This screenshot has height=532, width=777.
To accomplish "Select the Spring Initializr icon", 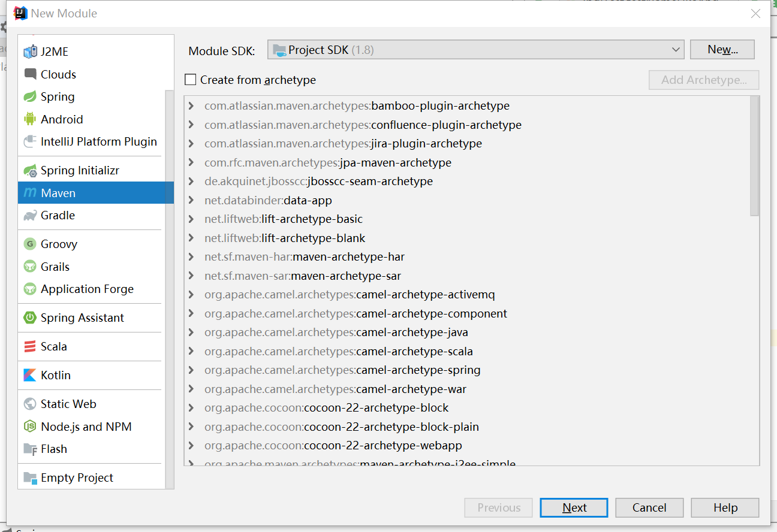I will coord(30,171).
